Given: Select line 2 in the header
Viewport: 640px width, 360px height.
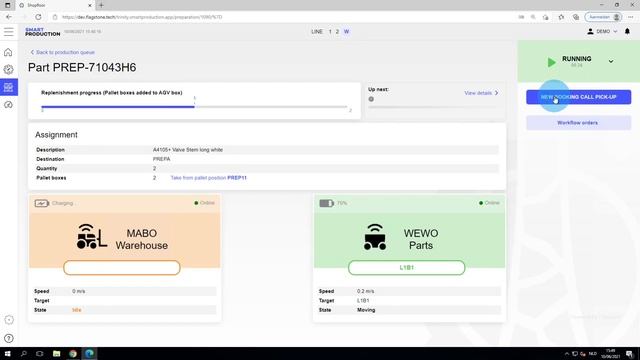Looking at the screenshot, I should 337,31.
